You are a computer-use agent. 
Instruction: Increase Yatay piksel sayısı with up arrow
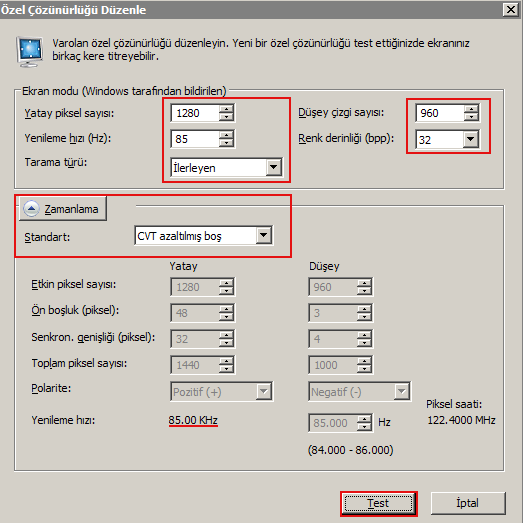[226, 109]
